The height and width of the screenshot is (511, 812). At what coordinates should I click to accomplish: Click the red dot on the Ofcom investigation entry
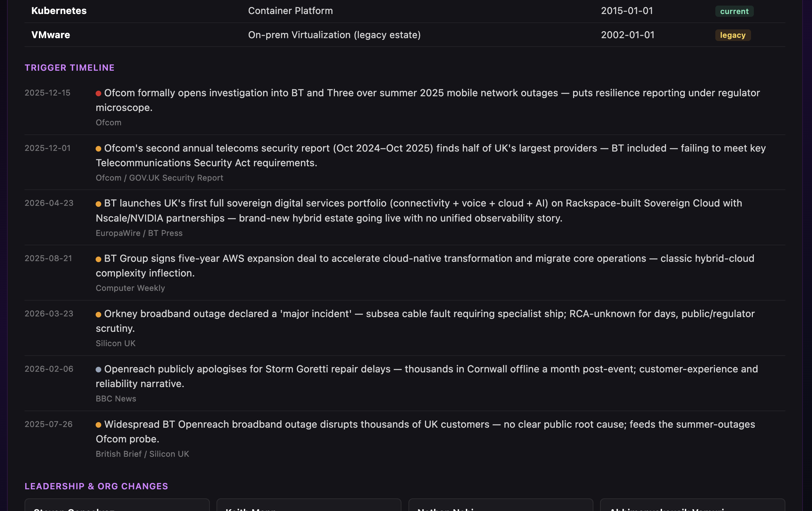point(98,93)
